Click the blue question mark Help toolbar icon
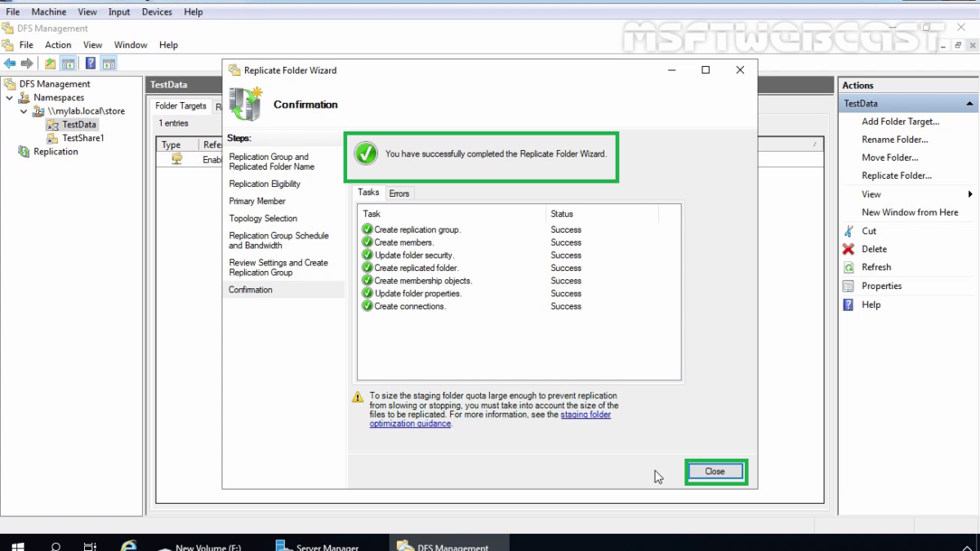The width and height of the screenshot is (980, 551). 91,64
